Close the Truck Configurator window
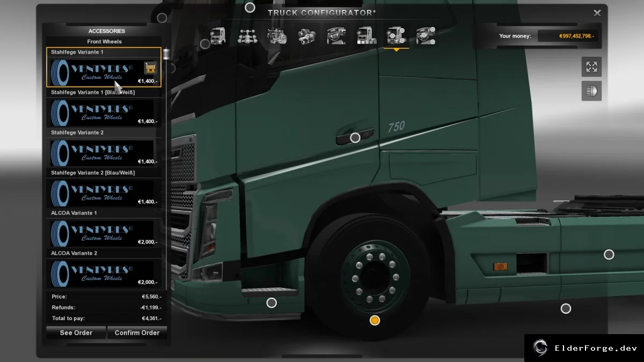 [597, 13]
